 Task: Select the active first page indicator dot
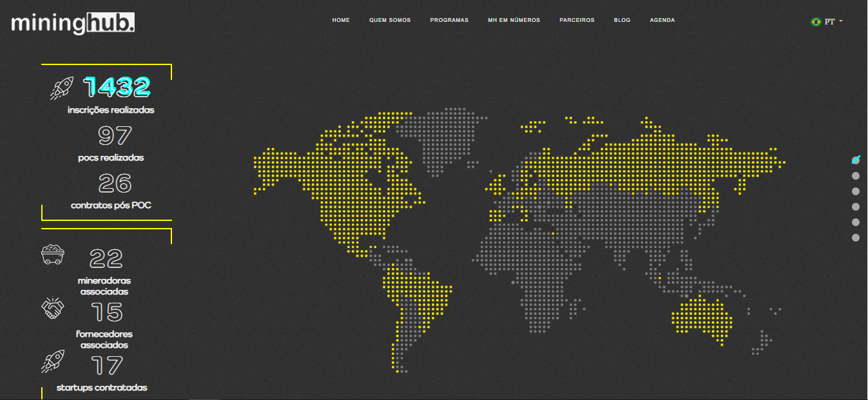[x=856, y=160]
